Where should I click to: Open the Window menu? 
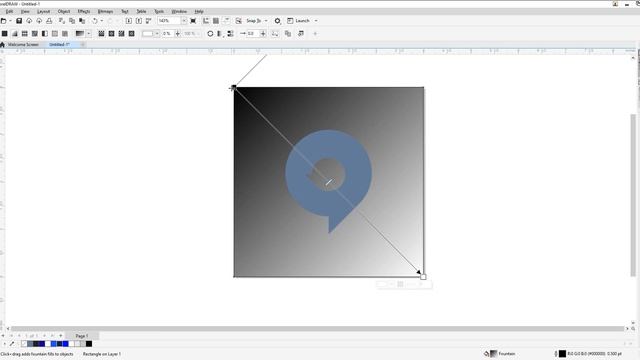click(179, 11)
